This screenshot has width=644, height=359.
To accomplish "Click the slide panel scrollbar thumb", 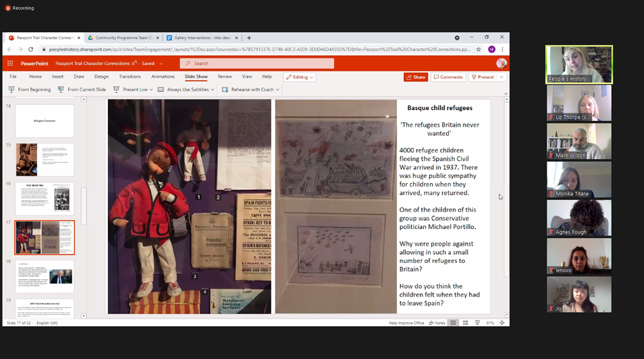I will 83,206.
